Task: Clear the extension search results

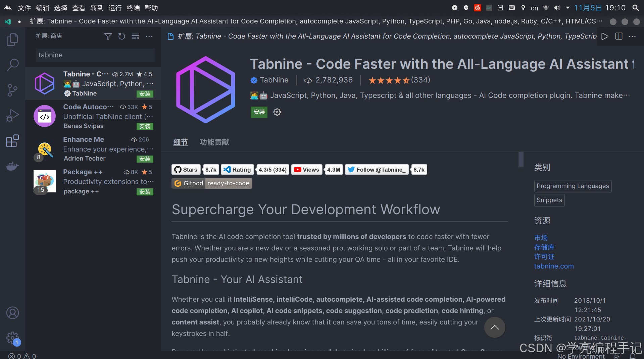Action: click(x=135, y=36)
